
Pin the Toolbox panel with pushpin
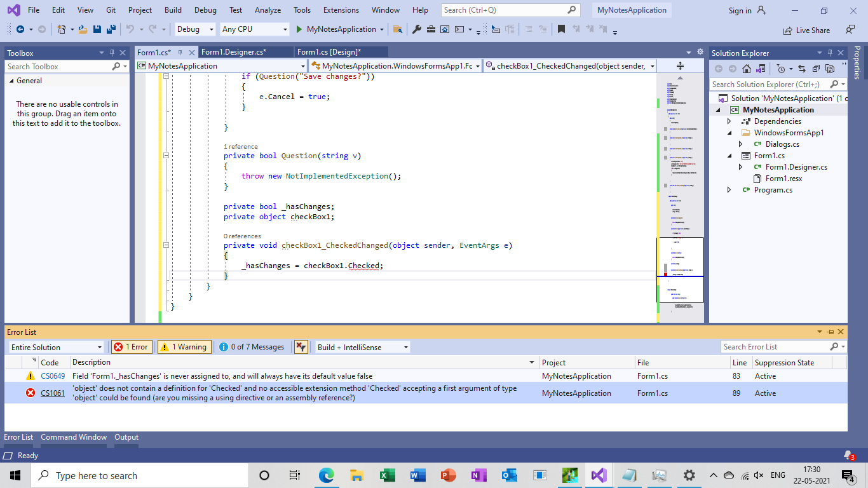[112, 53]
